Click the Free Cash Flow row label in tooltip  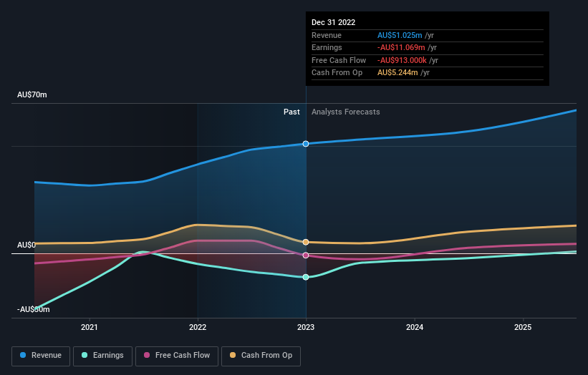pos(339,60)
